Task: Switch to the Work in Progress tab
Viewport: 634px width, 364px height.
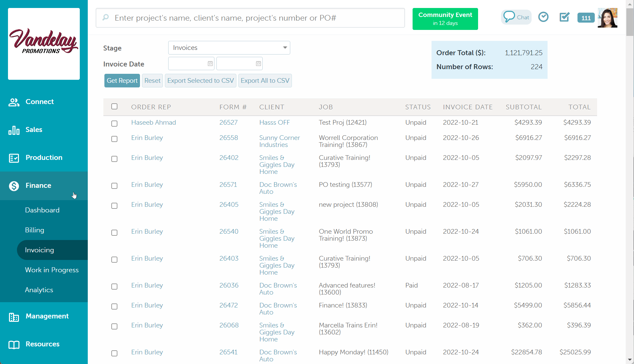Action: click(52, 270)
